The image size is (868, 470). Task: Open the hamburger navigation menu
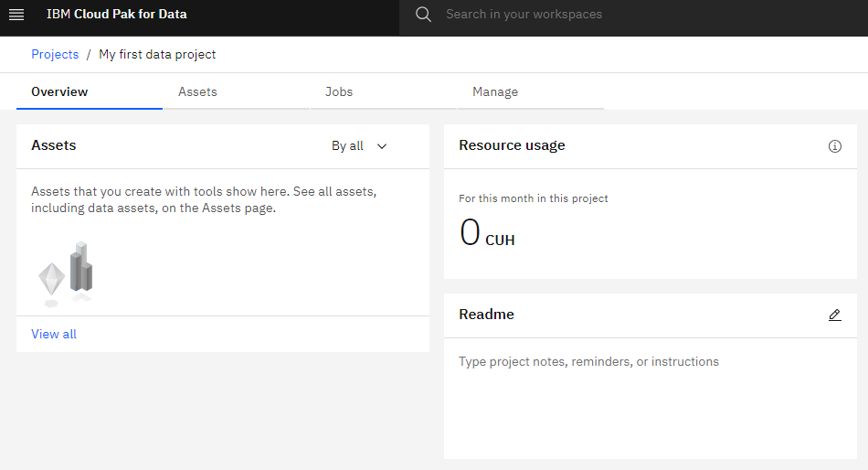click(x=16, y=15)
